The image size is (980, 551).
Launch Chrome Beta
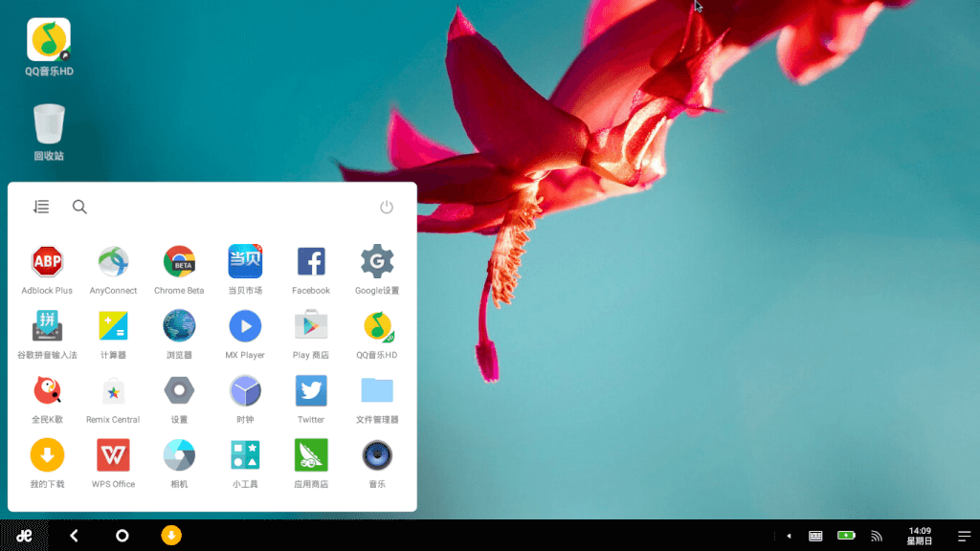(x=179, y=260)
